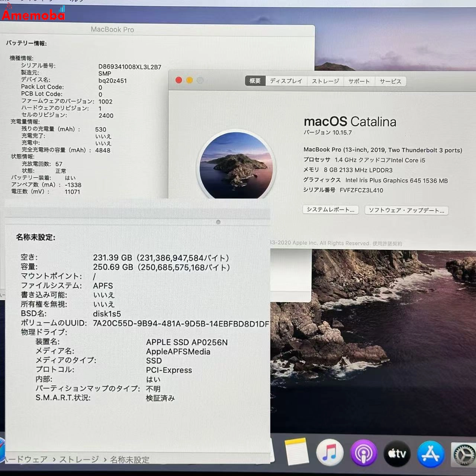Open the サポート tab
Screen dimensions: 476x476
pyautogui.click(x=358, y=81)
